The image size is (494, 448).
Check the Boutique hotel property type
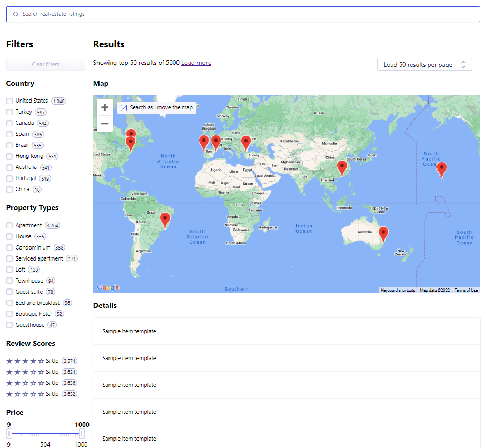click(x=9, y=314)
